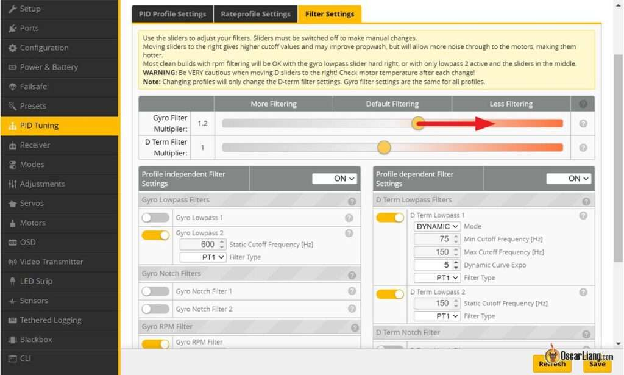Click the Power & Battery icon

tap(12, 67)
